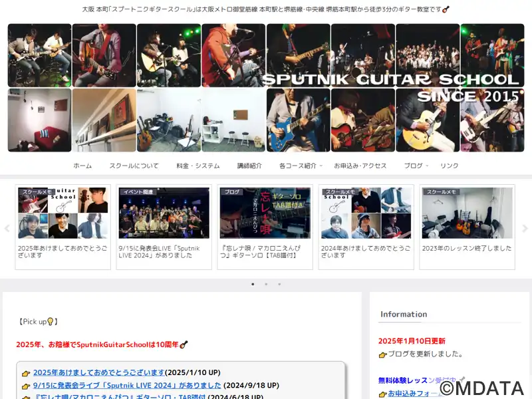Open the Sputnik LIVE 2024 carousel card
The height and width of the screenshot is (399, 532).
click(164, 227)
